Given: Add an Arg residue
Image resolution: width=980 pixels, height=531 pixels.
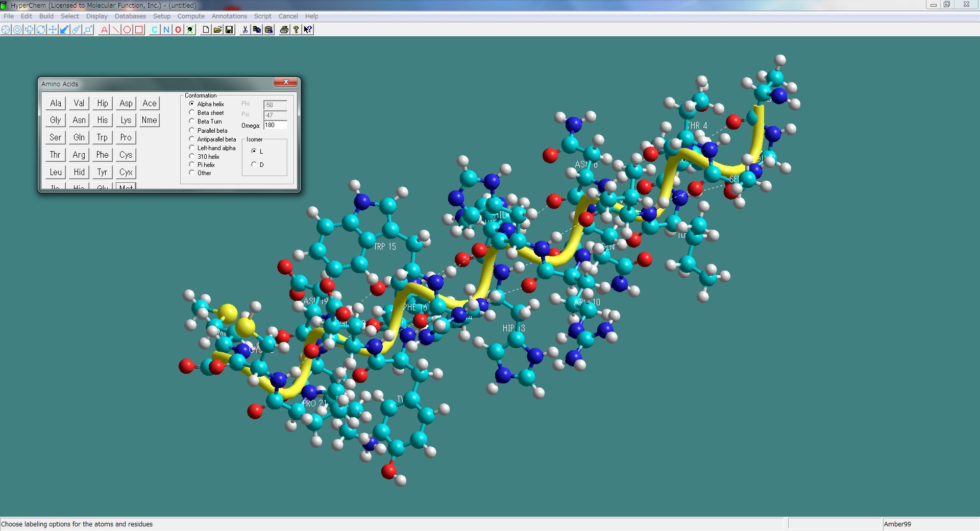Looking at the screenshot, I should pyautogui.click(x=79, y=155).
